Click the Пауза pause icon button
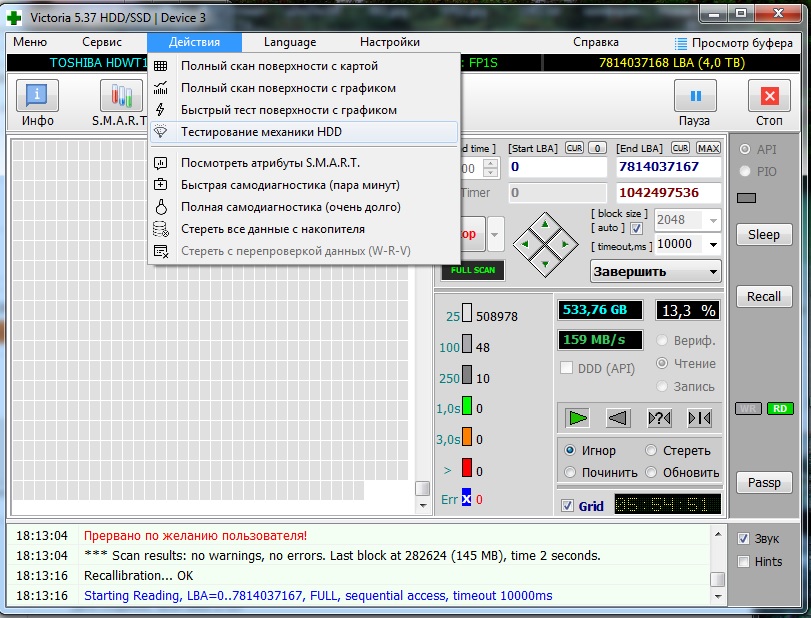 point(695,95)
